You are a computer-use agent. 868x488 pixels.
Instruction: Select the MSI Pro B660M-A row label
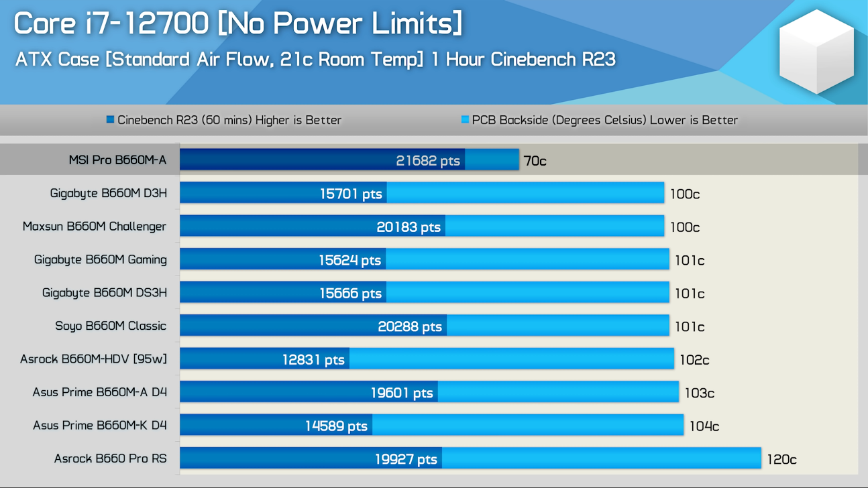click(117, 160)
